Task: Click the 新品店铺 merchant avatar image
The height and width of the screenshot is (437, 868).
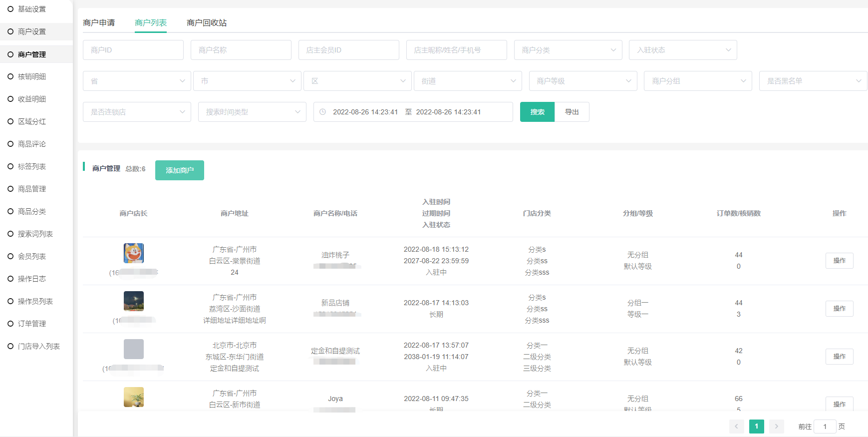Action: point(134,301)
